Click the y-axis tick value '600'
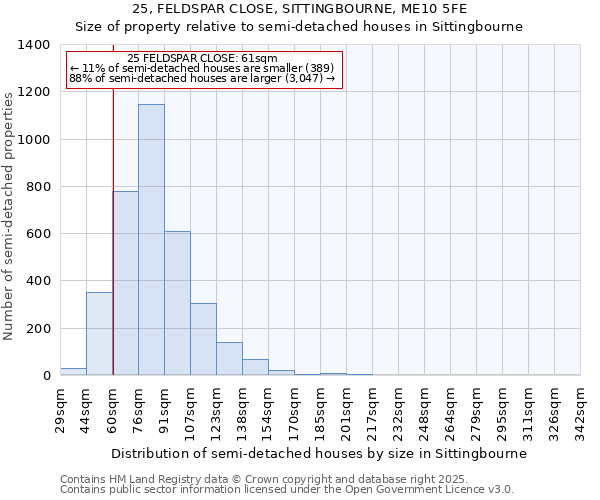600x500 pixels. click(x=38, y=234)
